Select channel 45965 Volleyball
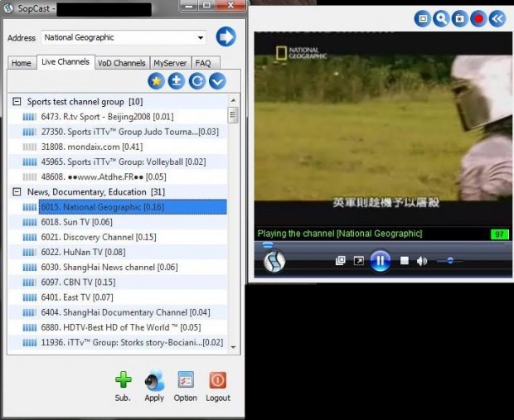 point(118,162)
